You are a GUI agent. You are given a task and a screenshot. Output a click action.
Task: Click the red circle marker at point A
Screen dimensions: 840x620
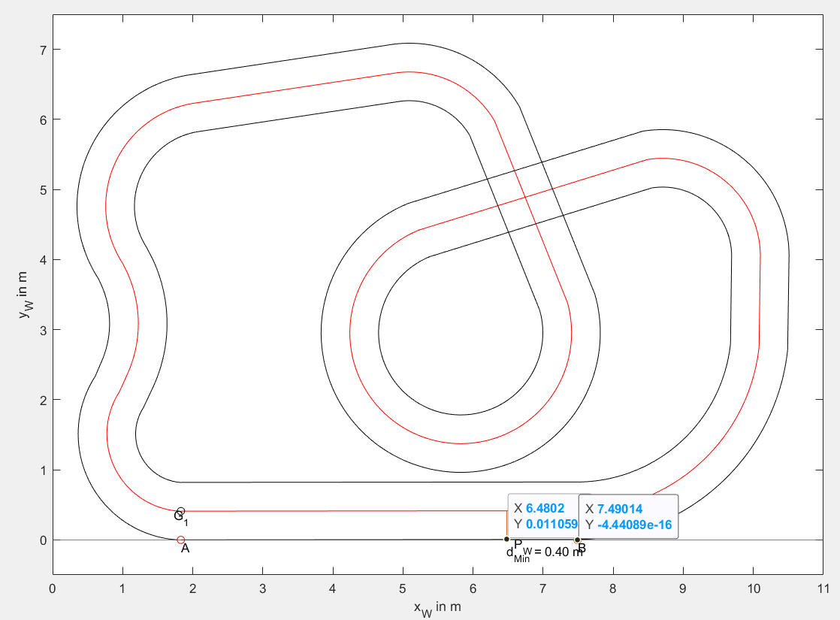pyautogui.click(x=180, y=540)
